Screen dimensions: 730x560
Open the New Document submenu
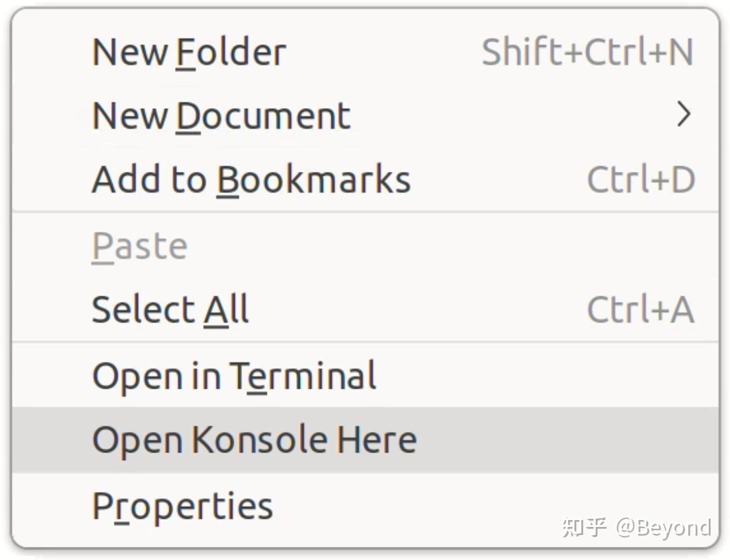(220, 116)
